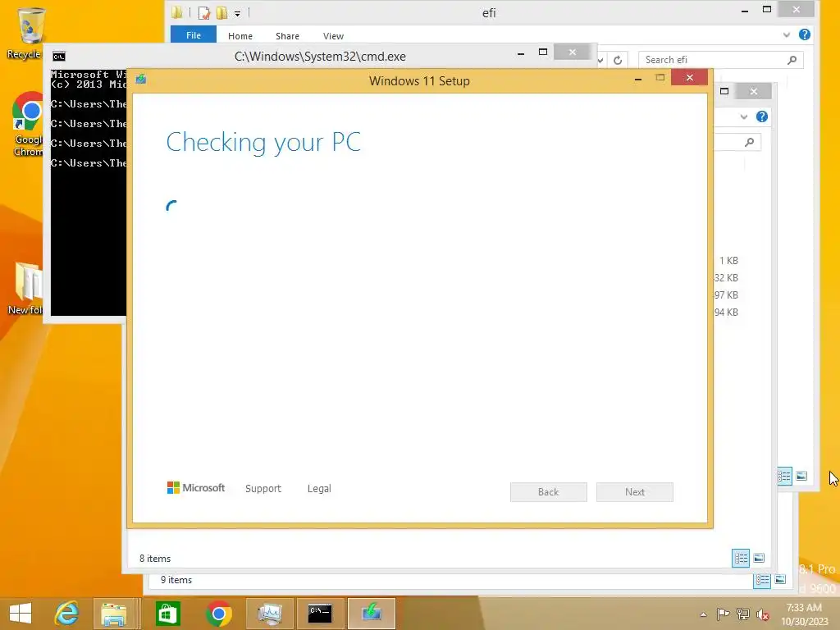Open File Explorer from the taskbar
Viewport: 840px width, 630px height.
pyautogui.click(x=113, y=614)
